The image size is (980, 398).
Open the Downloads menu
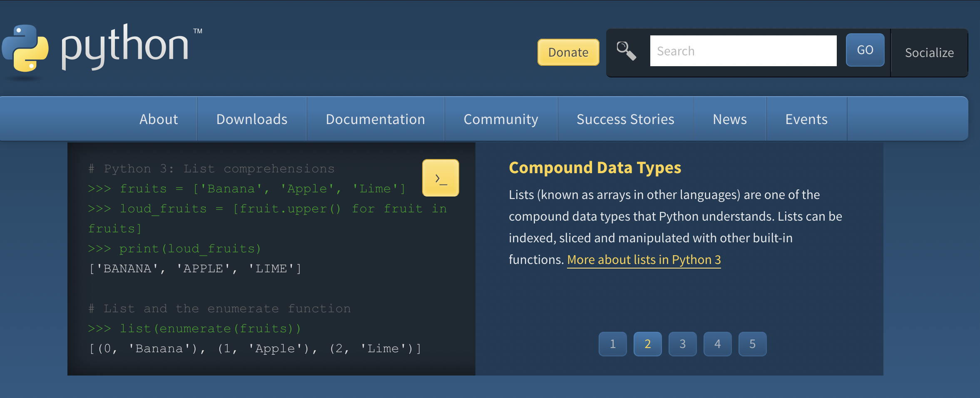point(252,119)
